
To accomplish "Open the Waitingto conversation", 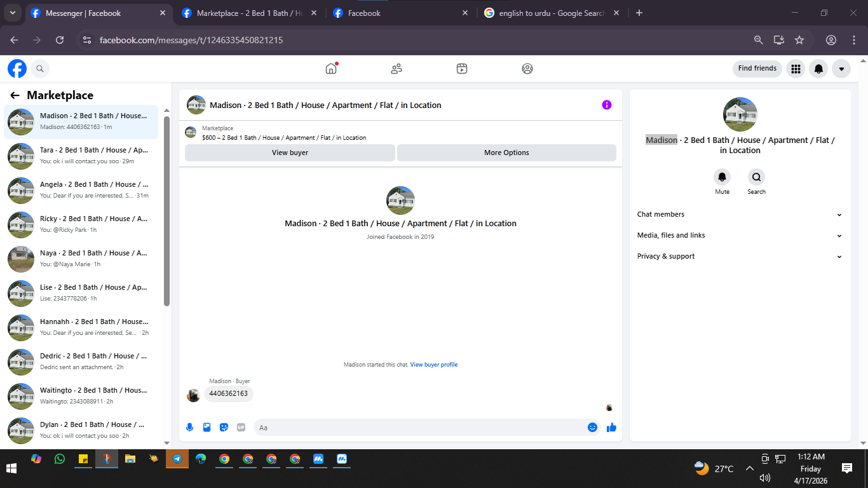I will [x=81, y=396].
